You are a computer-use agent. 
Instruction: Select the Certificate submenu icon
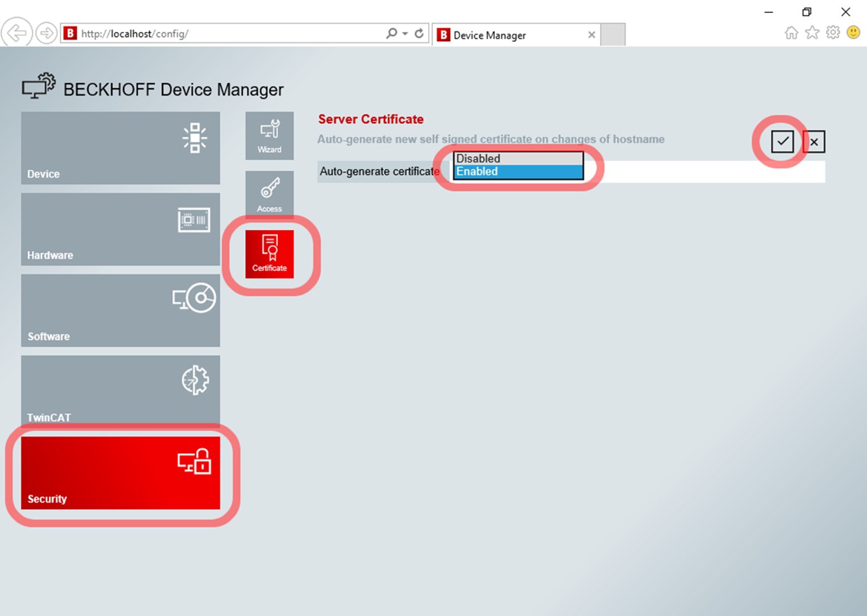269,254
